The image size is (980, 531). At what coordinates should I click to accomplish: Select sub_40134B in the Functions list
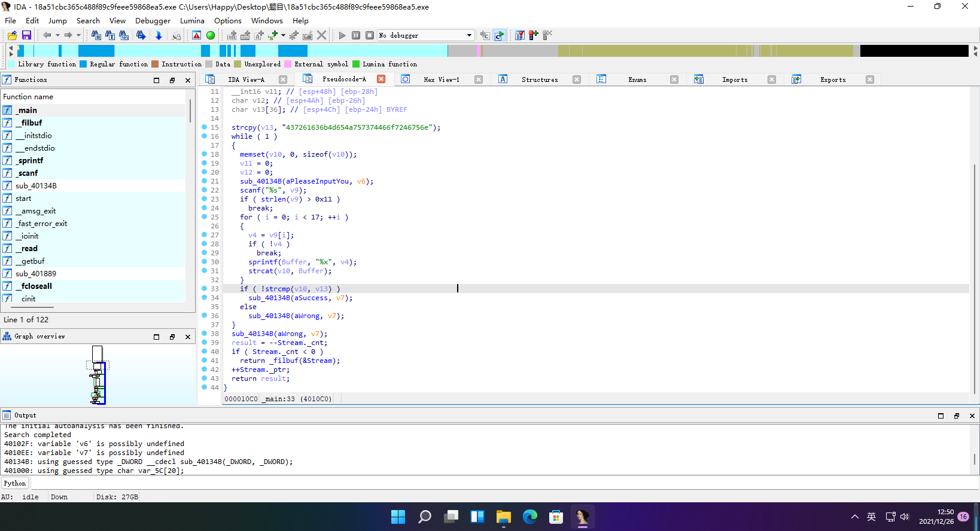coord(93,185)
